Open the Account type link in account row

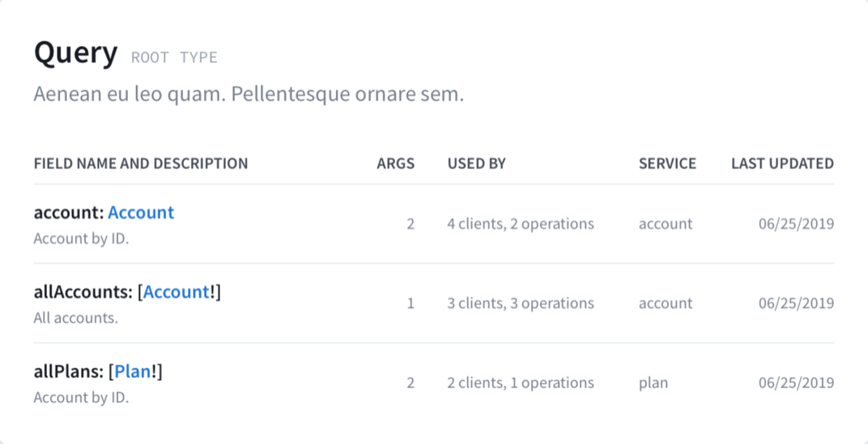click(141, 212)
